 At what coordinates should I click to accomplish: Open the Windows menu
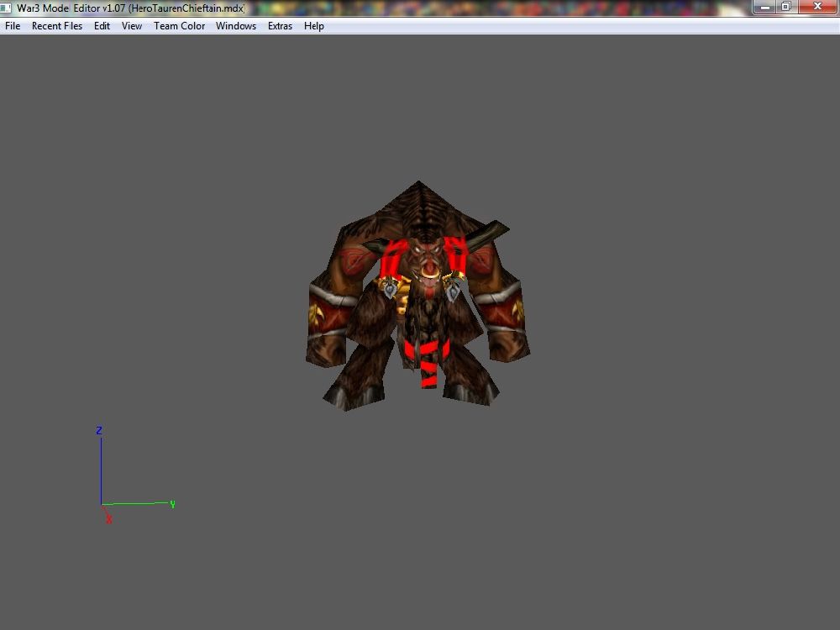click(236, 26)
